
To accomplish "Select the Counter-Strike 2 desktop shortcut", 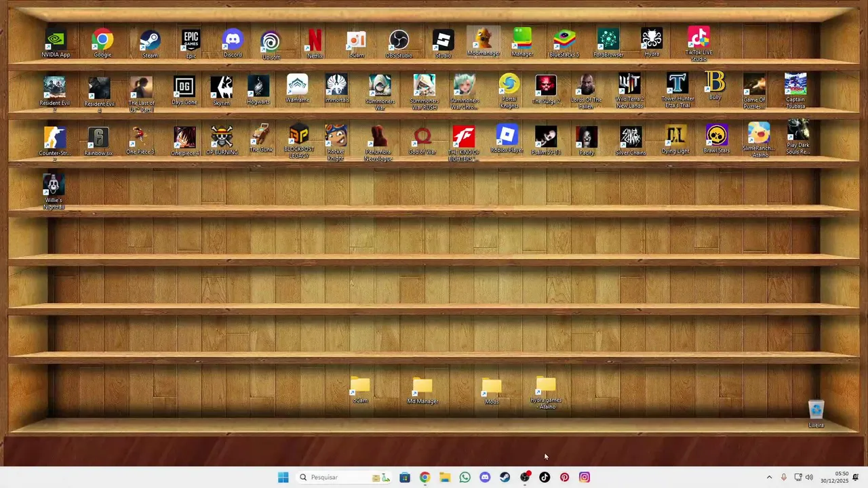I will pos(54,144).
